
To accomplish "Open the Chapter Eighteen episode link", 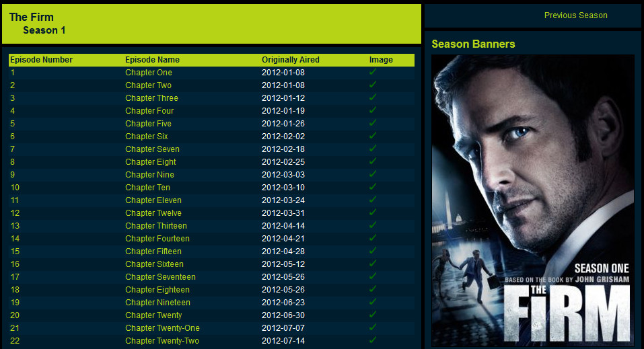I will (157, 289).
